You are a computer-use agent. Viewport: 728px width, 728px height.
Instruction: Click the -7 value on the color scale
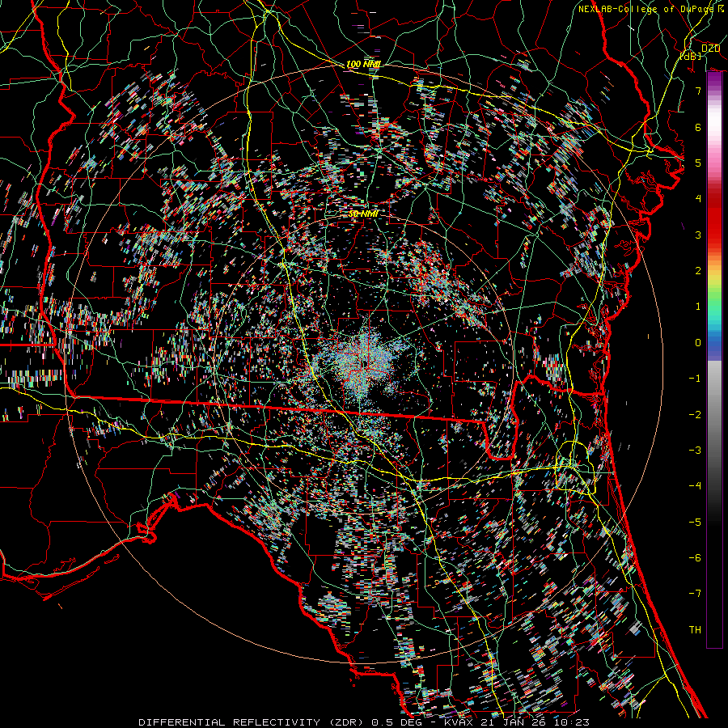[x=695, y=594]
